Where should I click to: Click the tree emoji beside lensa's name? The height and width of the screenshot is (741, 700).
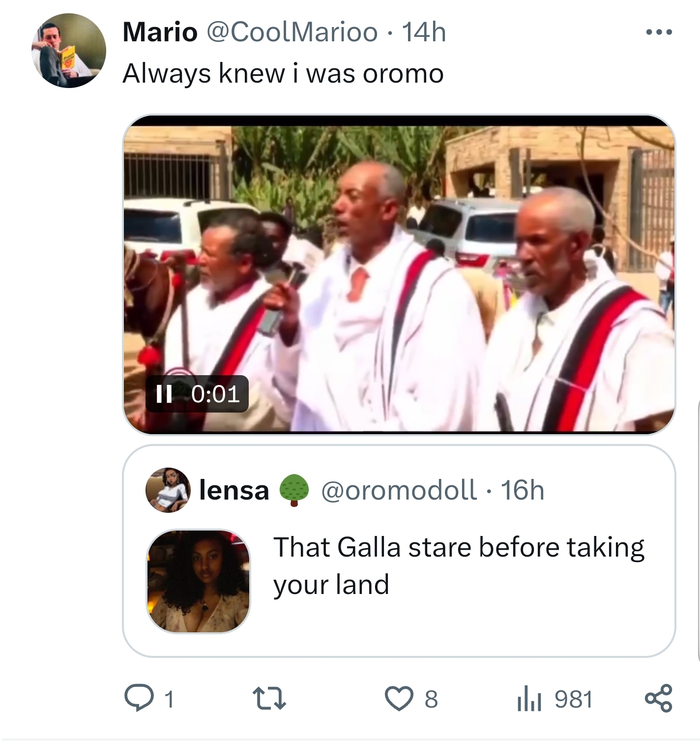pyautogui.click(x=294, y=490)
